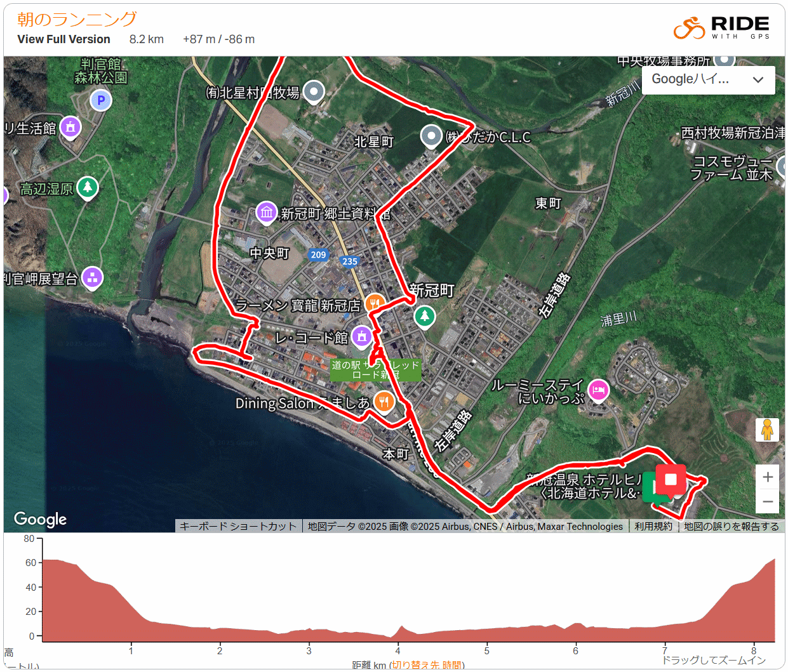Open the キーボード ショートカット button

click(x=237, y=526)
